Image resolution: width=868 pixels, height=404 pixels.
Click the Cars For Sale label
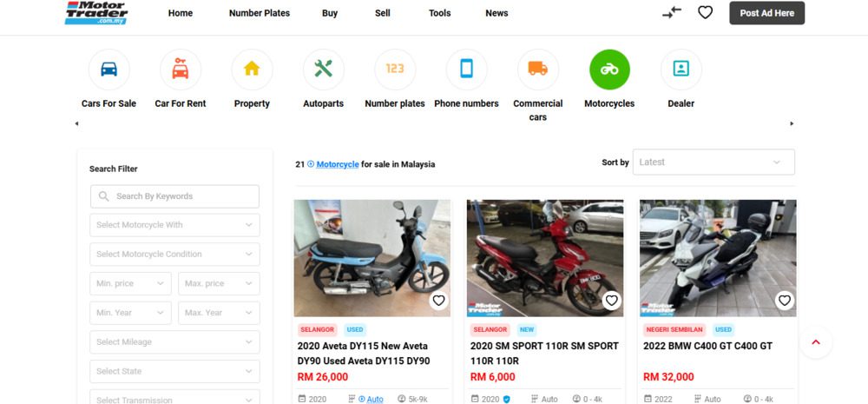coord(109,103)
